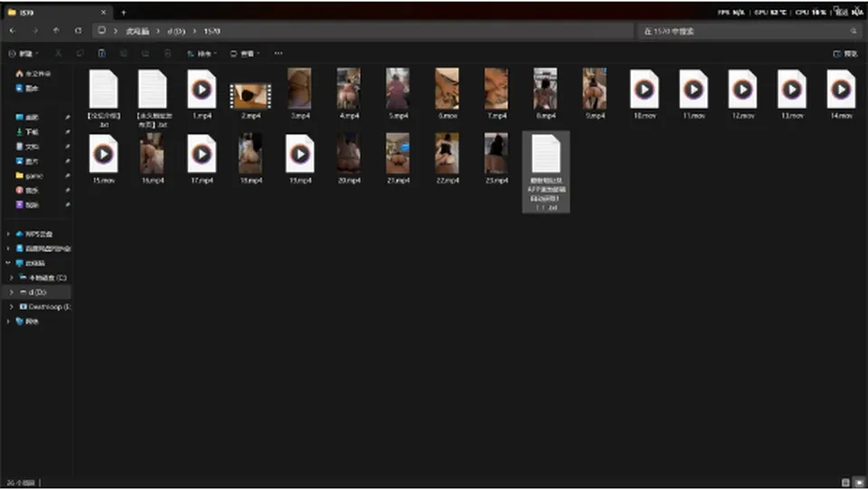
Task: Expand the Local Disk (C:) node
Action: 11,278
